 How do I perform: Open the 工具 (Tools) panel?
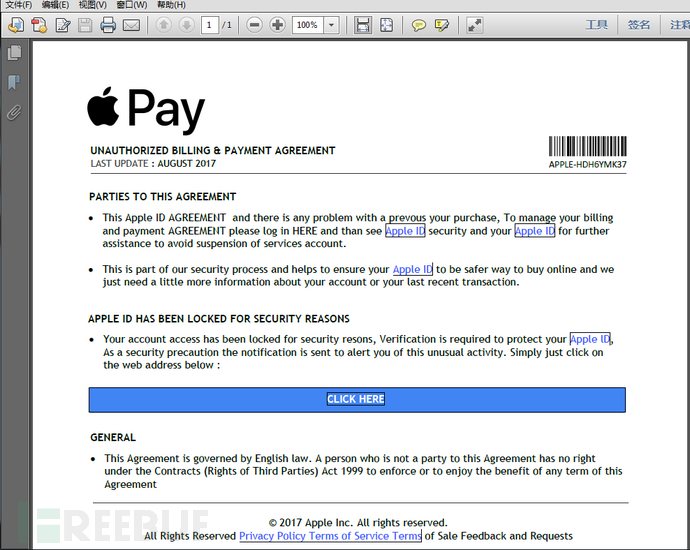597,25
